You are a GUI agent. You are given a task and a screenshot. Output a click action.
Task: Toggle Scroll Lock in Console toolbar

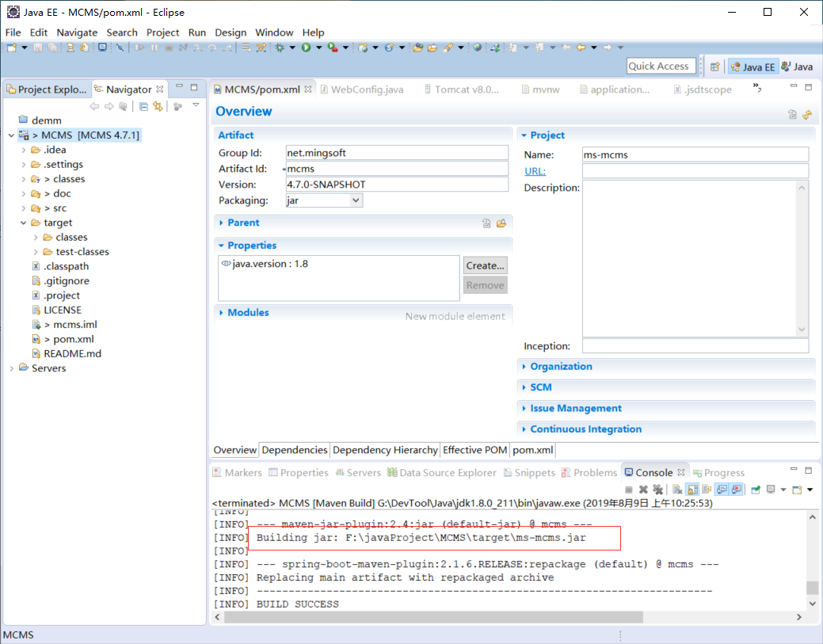tap(693, 490)
